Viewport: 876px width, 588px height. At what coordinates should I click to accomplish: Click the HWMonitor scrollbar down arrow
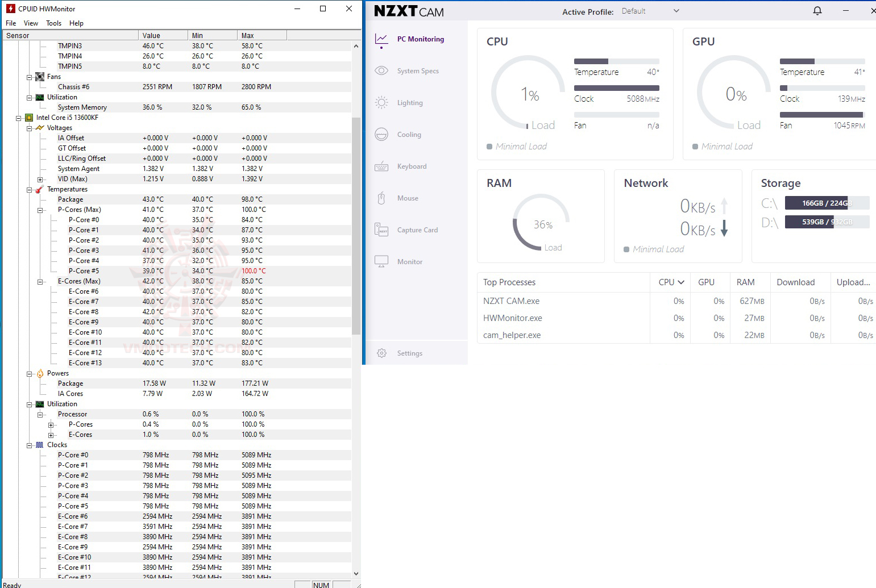(x=356, y=574)
